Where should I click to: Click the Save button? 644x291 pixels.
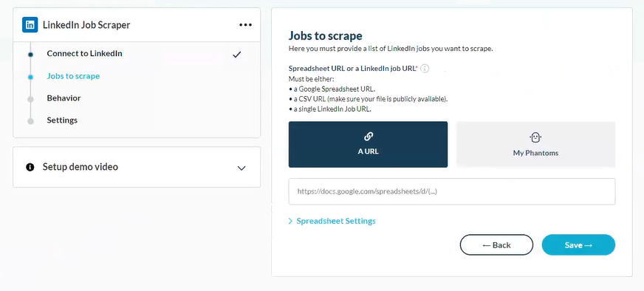[x=578, y=245]
